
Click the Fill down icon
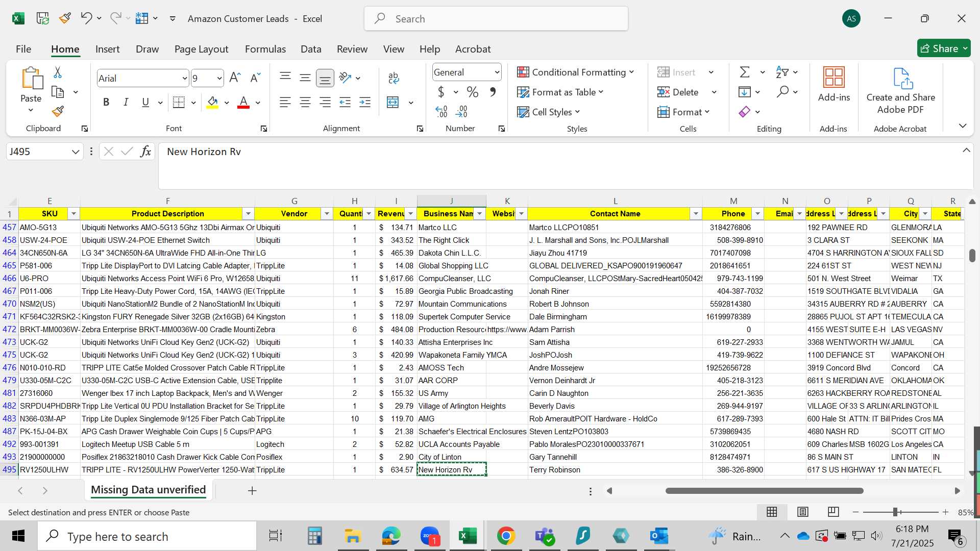click(745, 92)
